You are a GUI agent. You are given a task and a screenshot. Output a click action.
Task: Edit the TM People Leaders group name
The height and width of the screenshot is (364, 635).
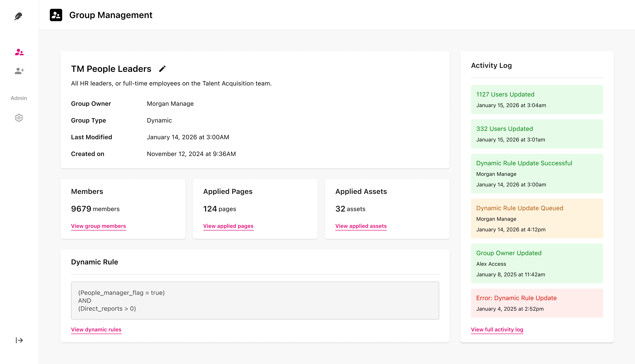point(162,69)
